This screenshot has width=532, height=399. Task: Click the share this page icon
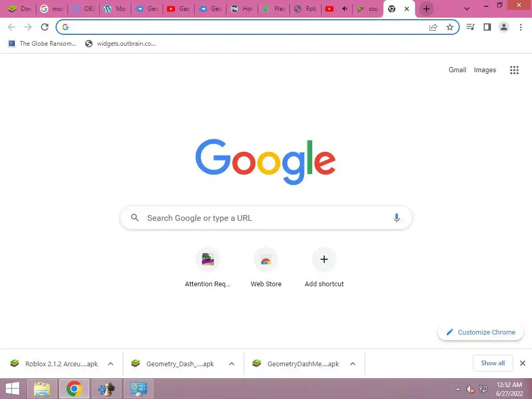(433, 28)
